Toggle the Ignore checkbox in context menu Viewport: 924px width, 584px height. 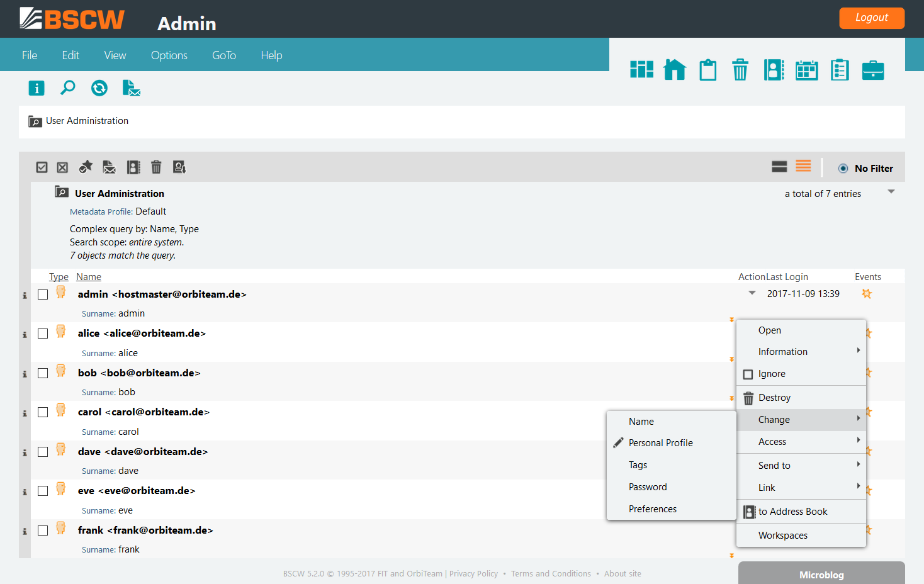[748, 374]
